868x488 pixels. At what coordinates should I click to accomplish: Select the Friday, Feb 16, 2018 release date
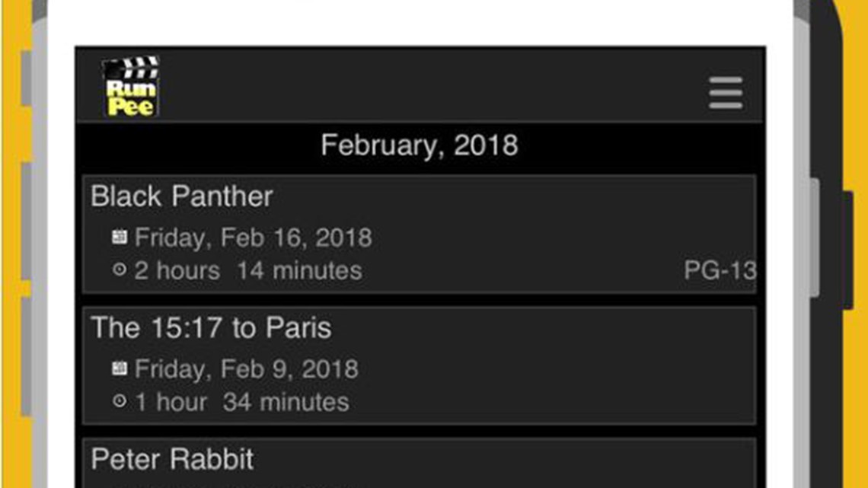click(x=253, y=238)
